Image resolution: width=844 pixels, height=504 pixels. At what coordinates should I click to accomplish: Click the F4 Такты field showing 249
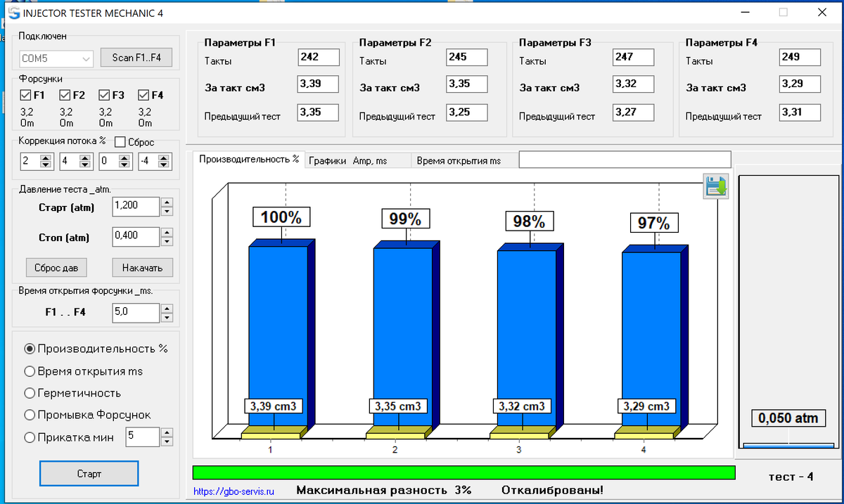(x=800, y=58)
